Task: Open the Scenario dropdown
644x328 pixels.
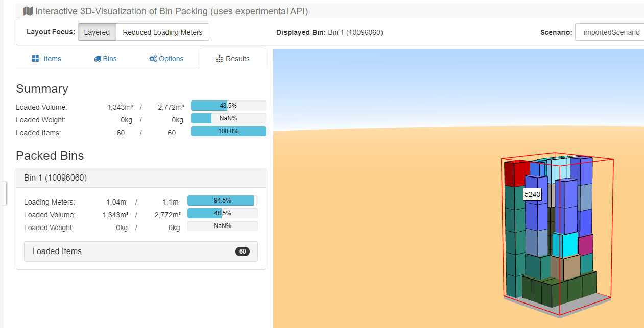Action: (609, 32)
